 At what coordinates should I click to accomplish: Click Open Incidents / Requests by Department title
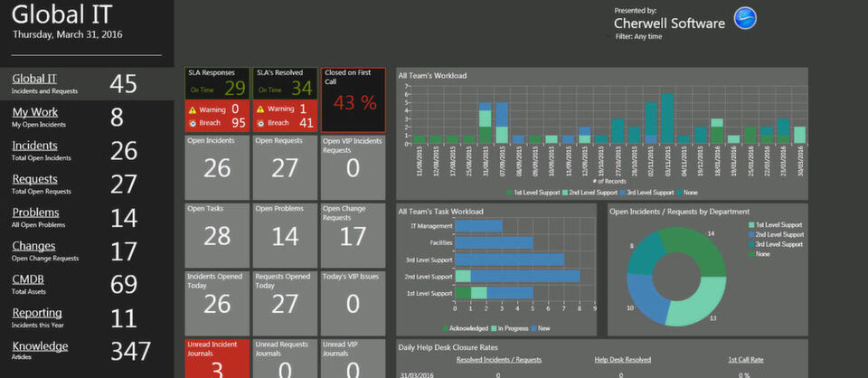pos(680,212)
